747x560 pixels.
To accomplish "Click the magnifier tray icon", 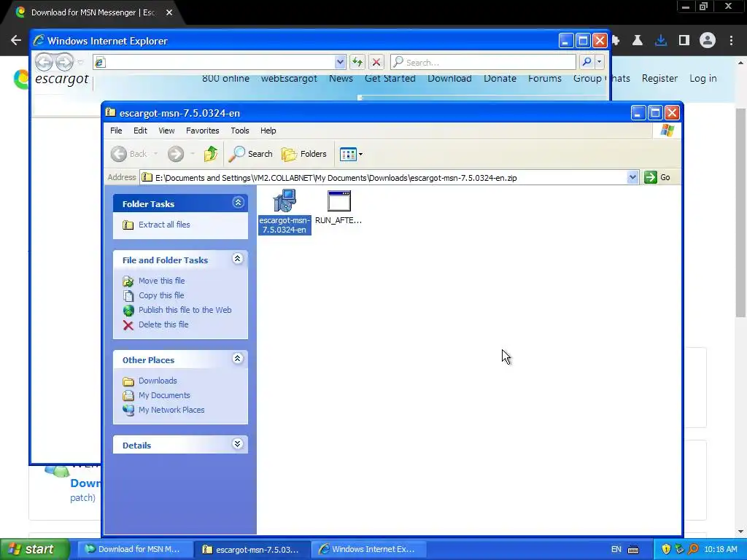I will tap(693, 550).
